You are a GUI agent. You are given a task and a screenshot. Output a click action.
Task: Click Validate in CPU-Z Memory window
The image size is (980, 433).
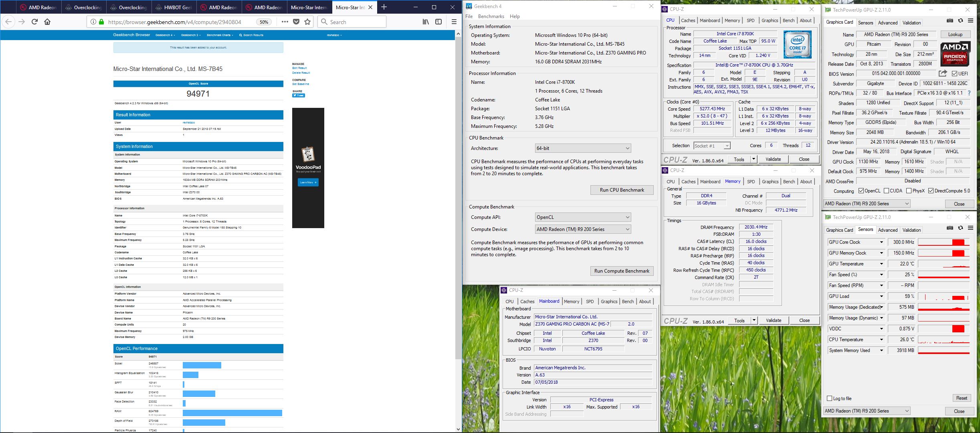pos(773,320)
